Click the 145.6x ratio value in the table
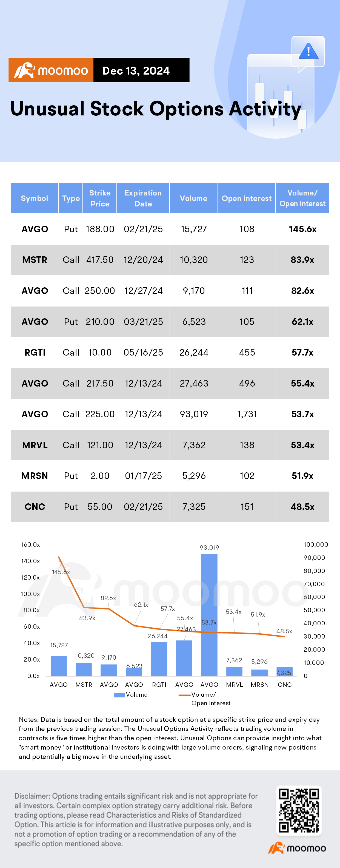340x868 pixels. (302, 229)
